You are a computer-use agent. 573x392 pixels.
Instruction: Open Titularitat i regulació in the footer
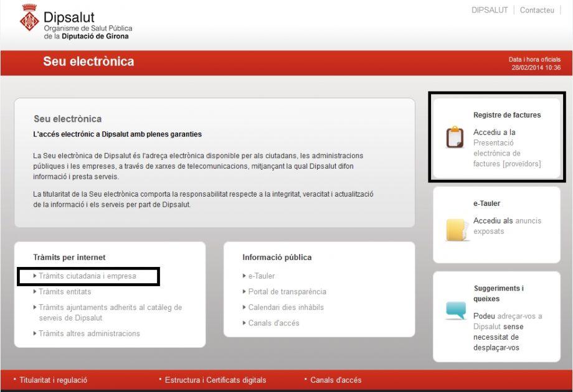(x=54, y=380)
